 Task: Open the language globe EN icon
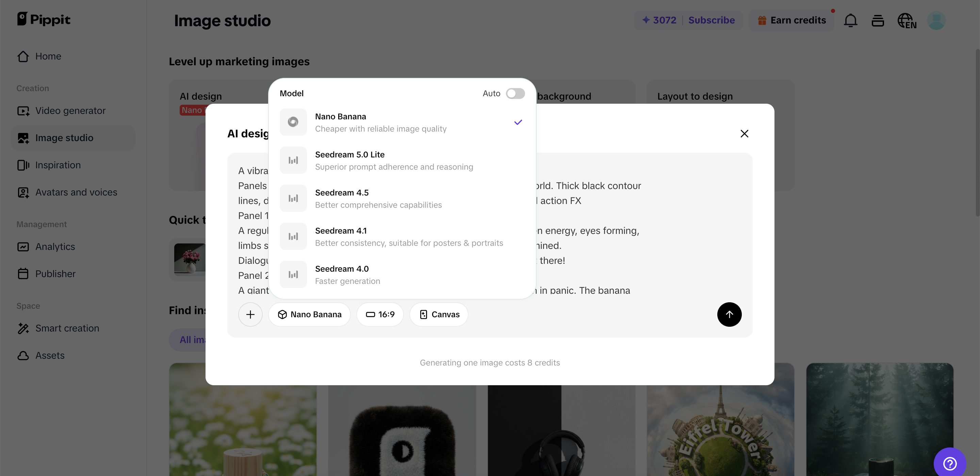(906, 20)
